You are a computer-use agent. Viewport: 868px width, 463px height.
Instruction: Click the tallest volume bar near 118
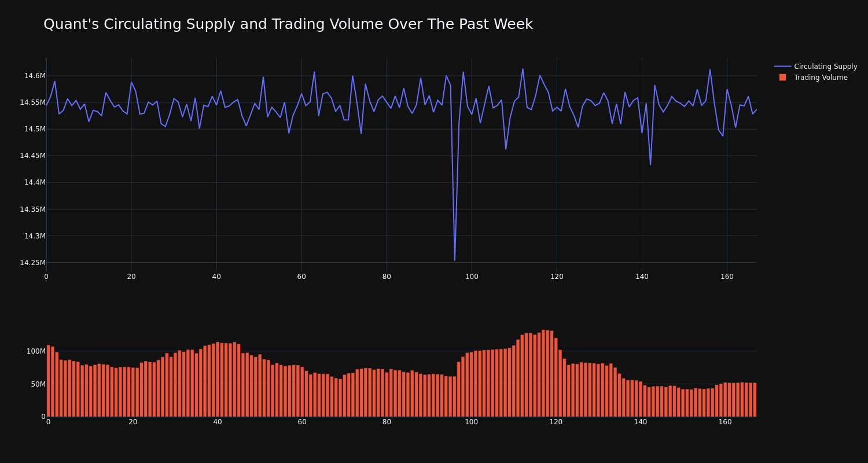tap(543, 373)
